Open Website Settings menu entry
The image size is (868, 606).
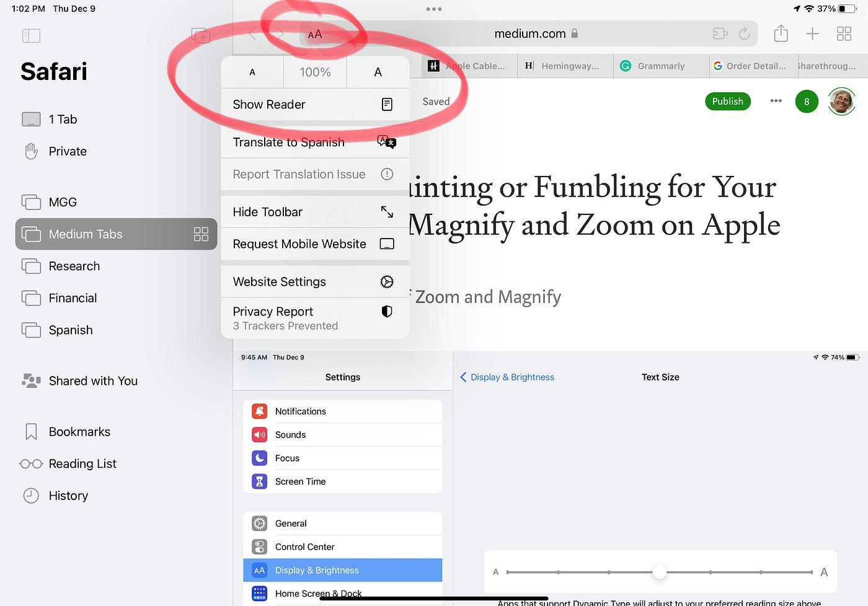click(x=315, y=282)
